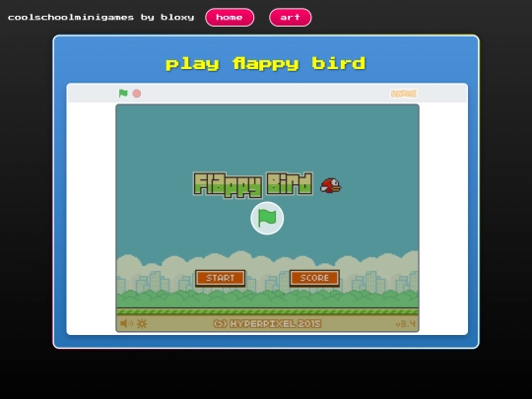Open the SCORE board button
Image resolution: width=532 pixels, height=399 pixels.
pos(314,278)
